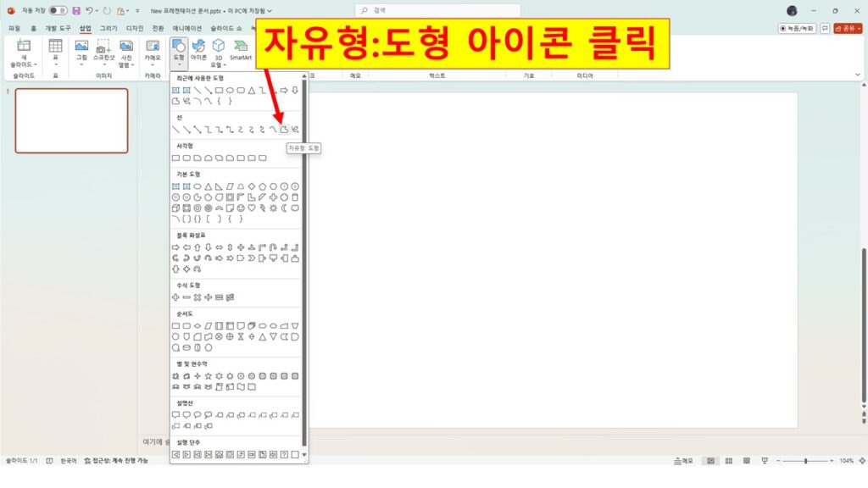The width and height of the screenshot is (868, 488).
Task: Click the Icons insert button
Action: [198, 50]
